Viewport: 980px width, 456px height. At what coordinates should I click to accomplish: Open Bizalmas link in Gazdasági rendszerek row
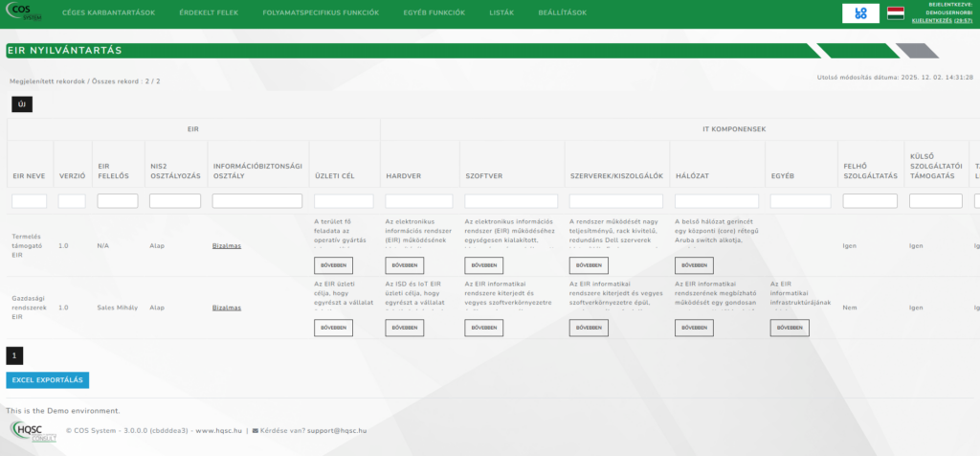pos(226,308)
